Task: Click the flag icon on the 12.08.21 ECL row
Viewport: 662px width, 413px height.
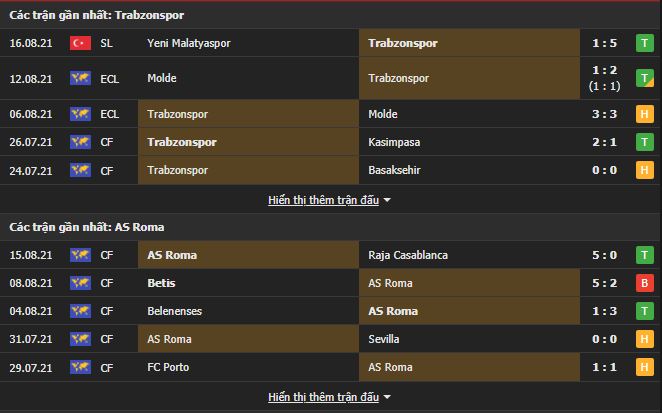Action: point(80,78)
